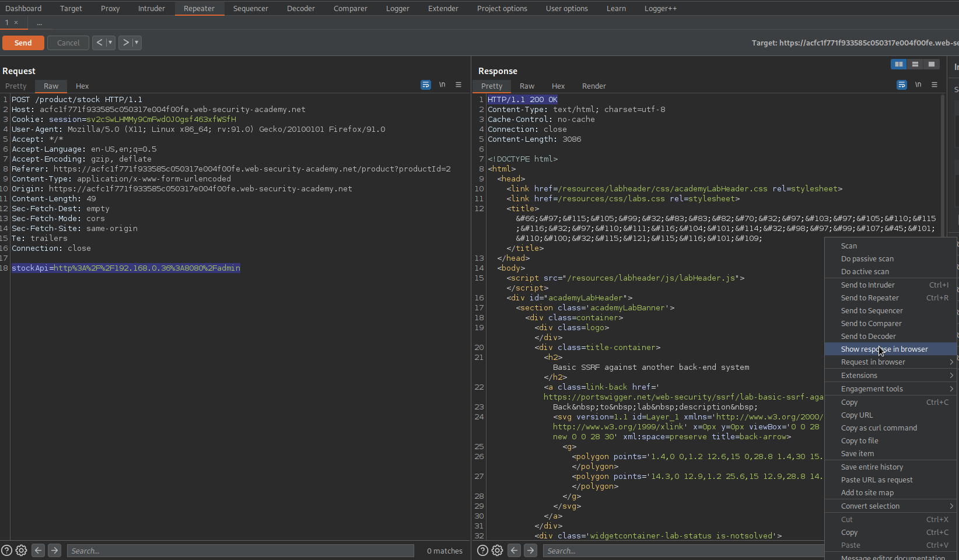Go to next match in Response search
Screen dimensions: 959x560
pyautogui.click(x=530, y=550)
